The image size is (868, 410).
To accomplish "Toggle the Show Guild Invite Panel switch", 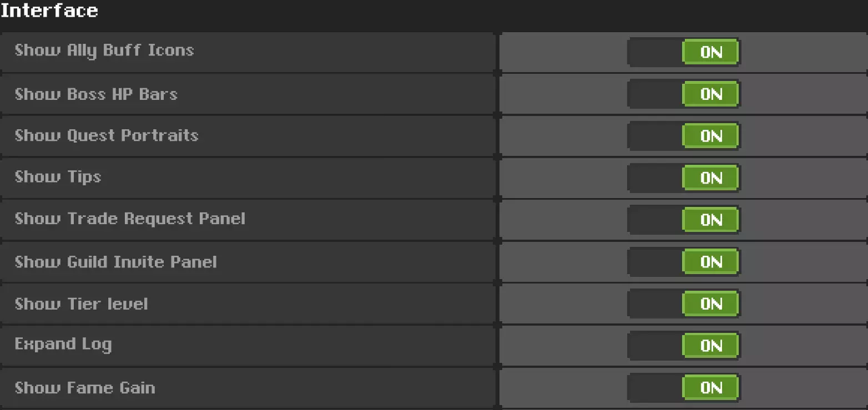I will coord(684,262).
